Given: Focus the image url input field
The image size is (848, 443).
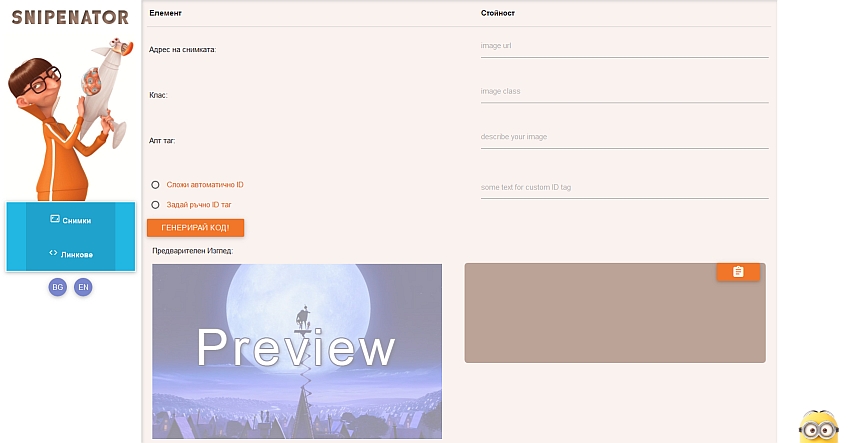Looking at the screenshot, I should pos(624,46).
